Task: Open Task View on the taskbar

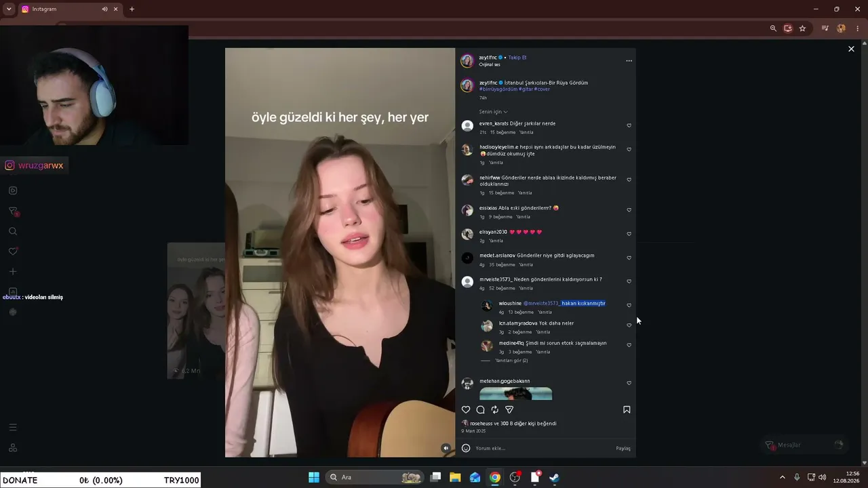Action: 436,477
